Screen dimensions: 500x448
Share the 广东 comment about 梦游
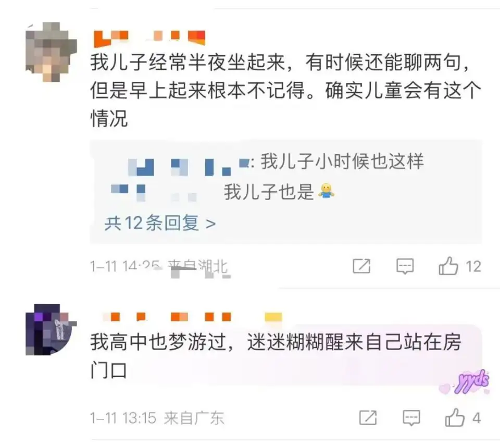coord(368,418)
